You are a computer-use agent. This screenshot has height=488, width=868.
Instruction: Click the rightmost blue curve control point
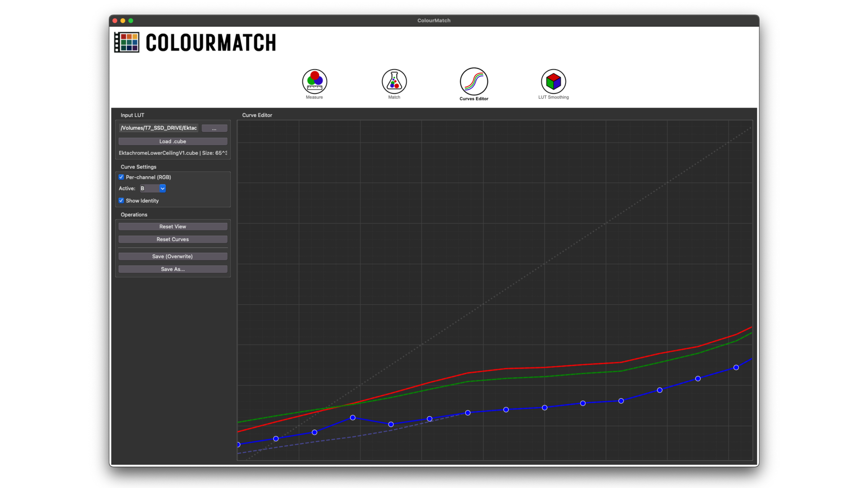[x=736, y=368]
